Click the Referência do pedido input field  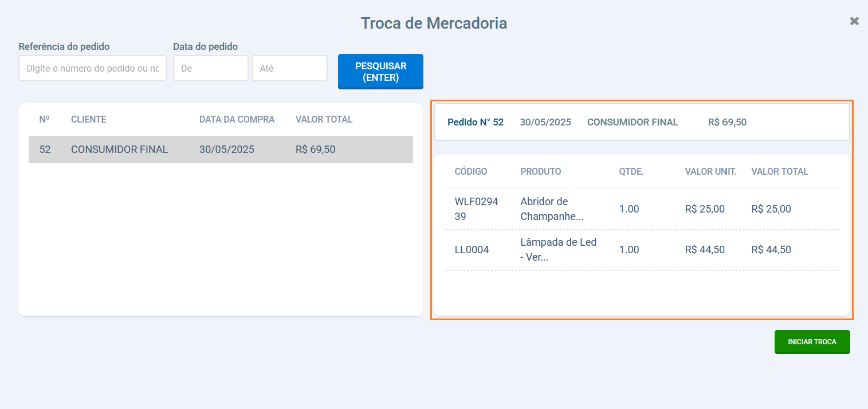[92, 68]
